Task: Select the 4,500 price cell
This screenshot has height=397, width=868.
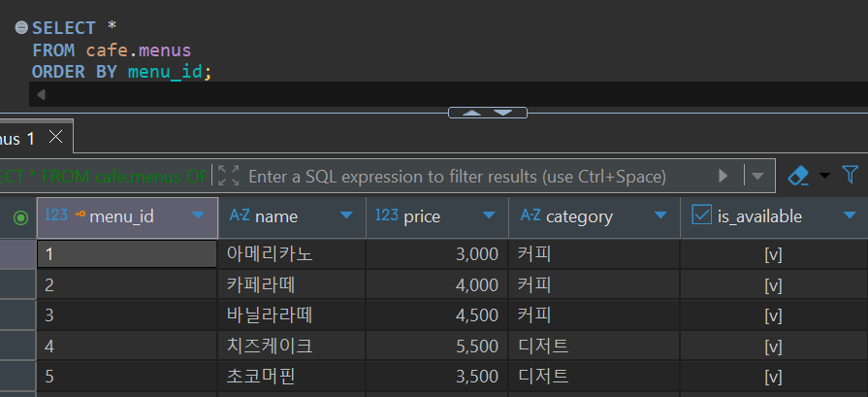Action: pyautogui.click(x=437, y=315)
